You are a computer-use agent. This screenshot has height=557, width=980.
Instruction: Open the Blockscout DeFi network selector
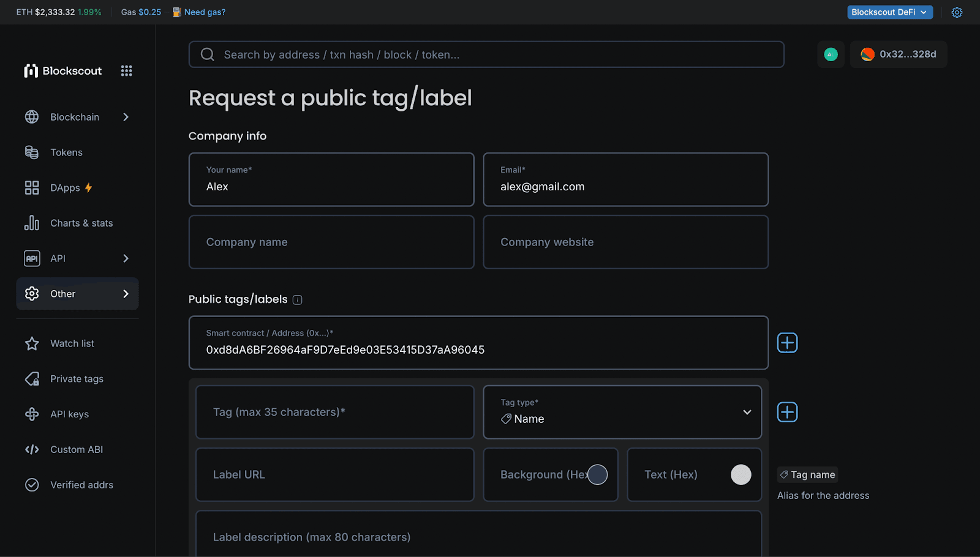coord(889,12)
